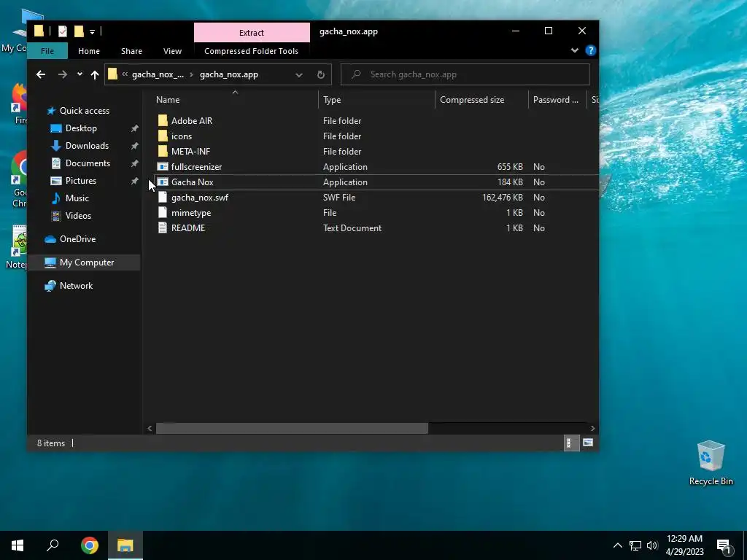Go back with the Back arrow

pos(41,74)
